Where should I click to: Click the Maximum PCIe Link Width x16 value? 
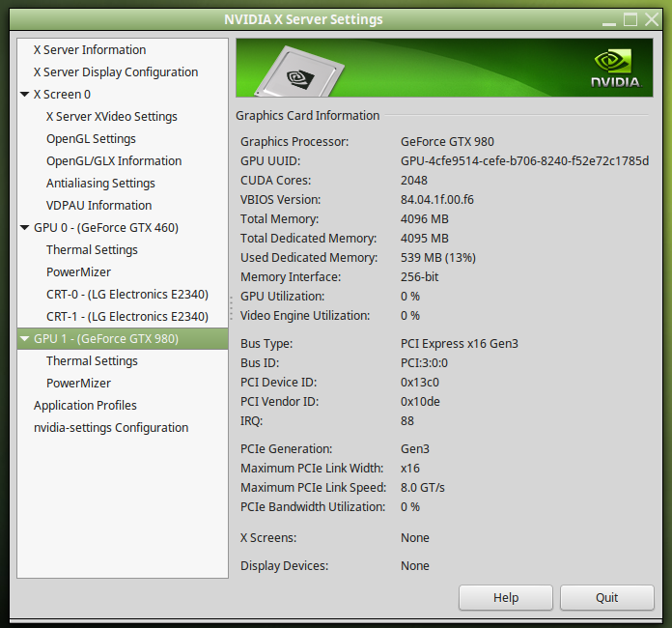click(410, 468)
